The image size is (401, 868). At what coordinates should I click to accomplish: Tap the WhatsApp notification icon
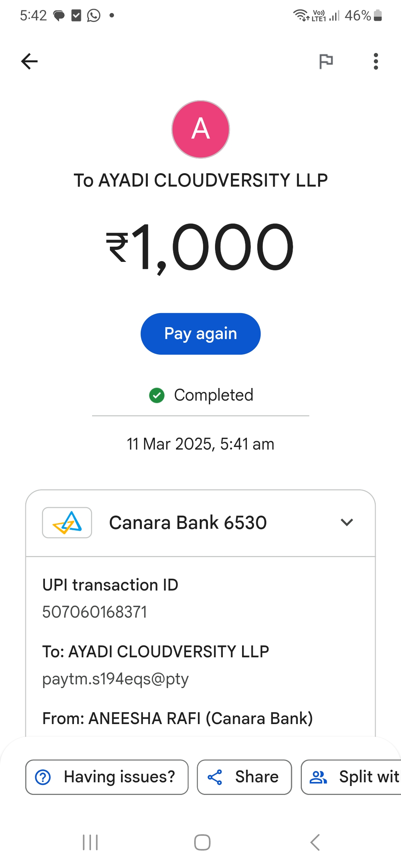click(x=94, y=16)
